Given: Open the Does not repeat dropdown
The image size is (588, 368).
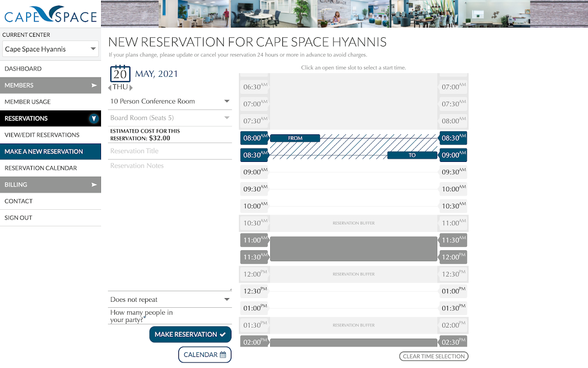Looking at the screenshot, I should [170, 299].
